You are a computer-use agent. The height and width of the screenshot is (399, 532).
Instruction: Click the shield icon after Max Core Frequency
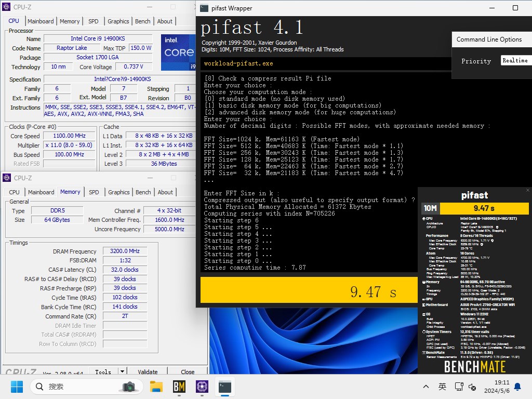click(493, 241)
